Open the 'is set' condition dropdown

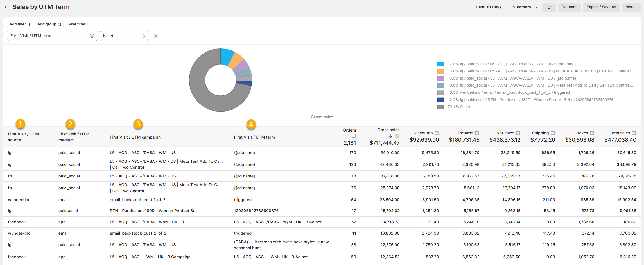(124, 36)
